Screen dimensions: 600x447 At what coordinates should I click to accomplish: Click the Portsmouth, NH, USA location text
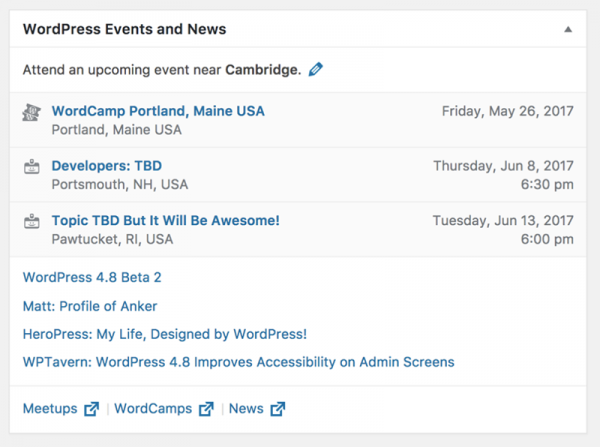[120, 184]
